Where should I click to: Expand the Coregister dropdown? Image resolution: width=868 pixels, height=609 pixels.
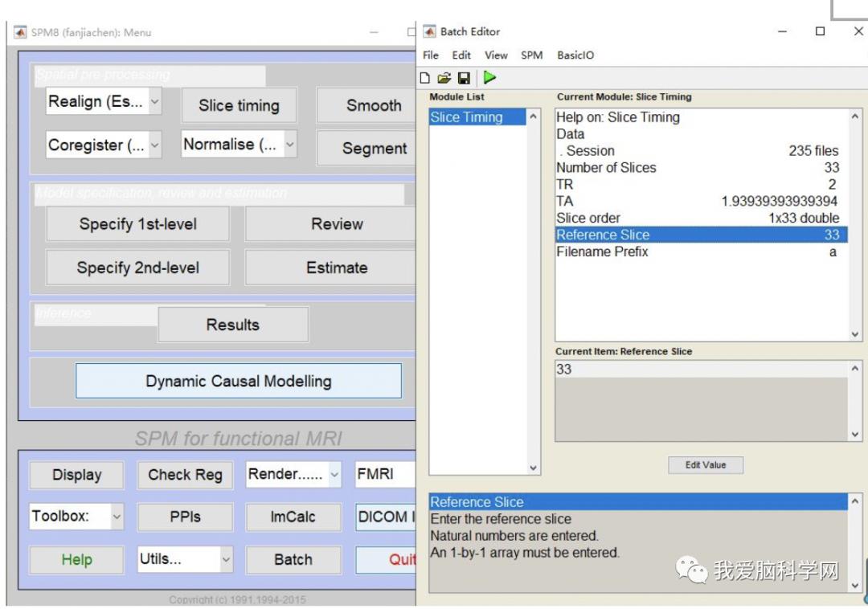(x=155, y=145)
